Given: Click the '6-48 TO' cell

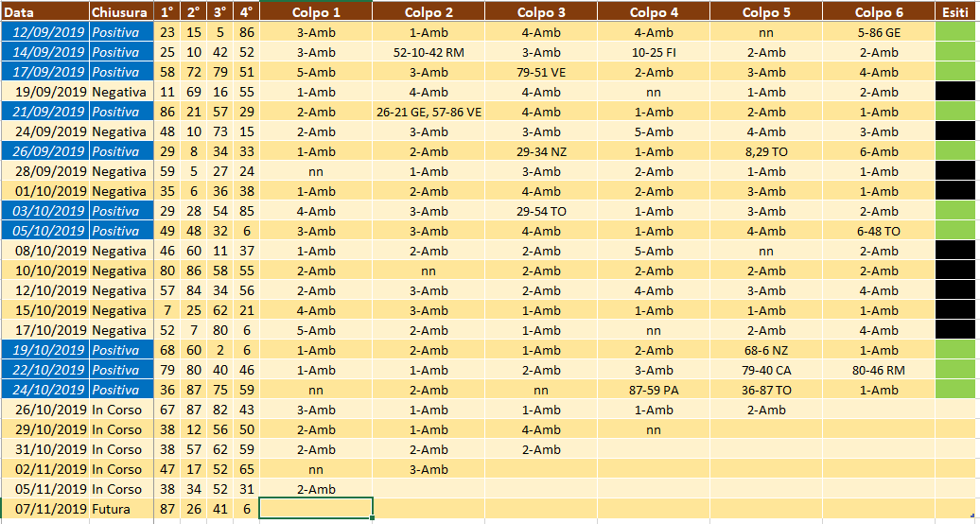Looking at the screenshot, I should [879, 231].
